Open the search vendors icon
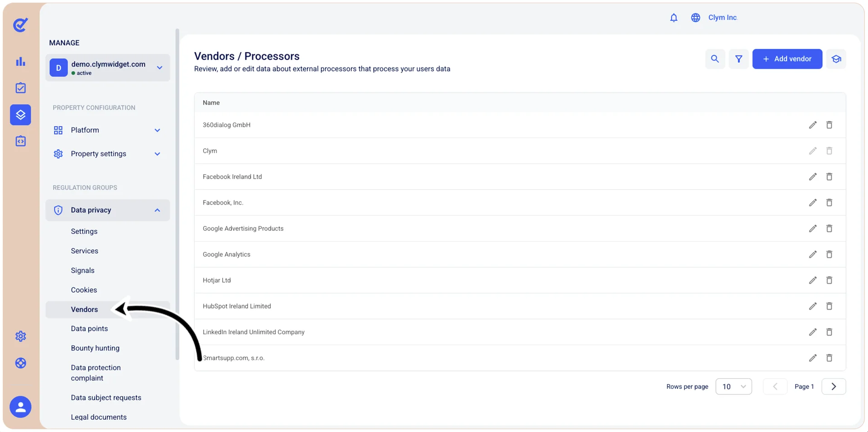The height and width of the screenshot is (432, 868). [x=715, y=59]
